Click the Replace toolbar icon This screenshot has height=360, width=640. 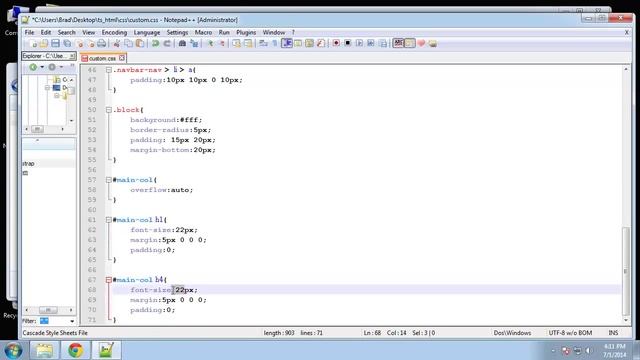pos(194,43)
